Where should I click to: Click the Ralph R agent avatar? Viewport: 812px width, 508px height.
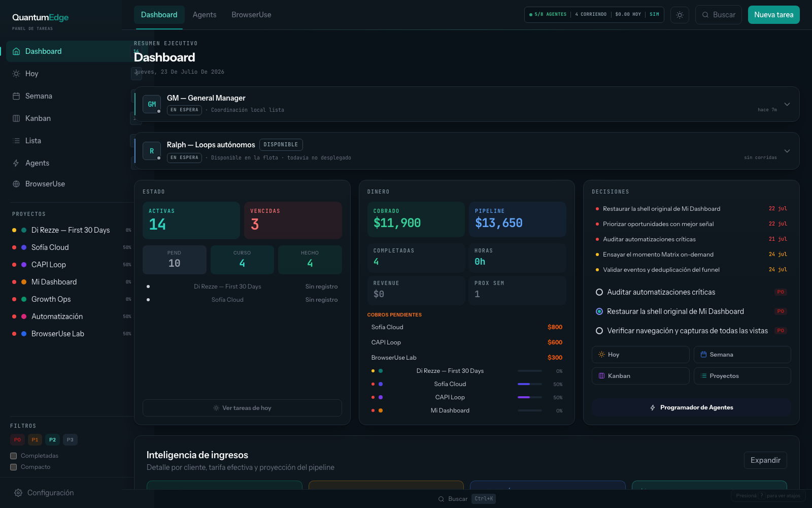(x=152, y=151)
